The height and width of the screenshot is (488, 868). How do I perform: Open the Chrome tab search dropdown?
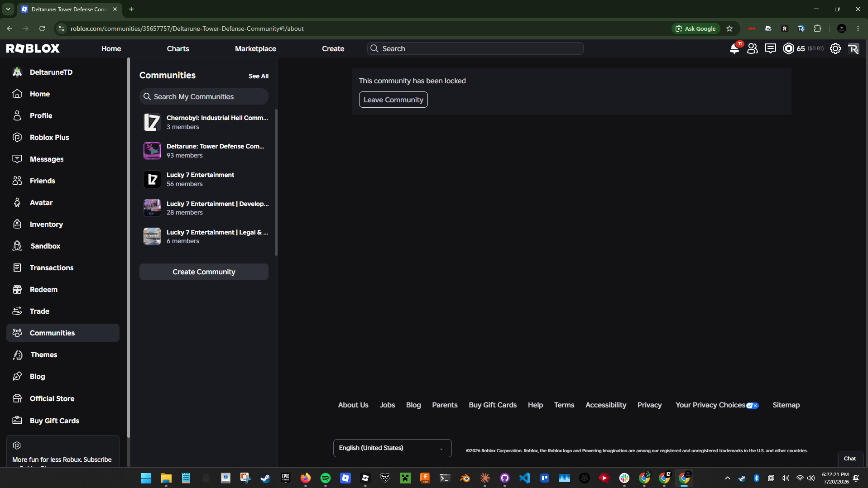tap(8, 9)
